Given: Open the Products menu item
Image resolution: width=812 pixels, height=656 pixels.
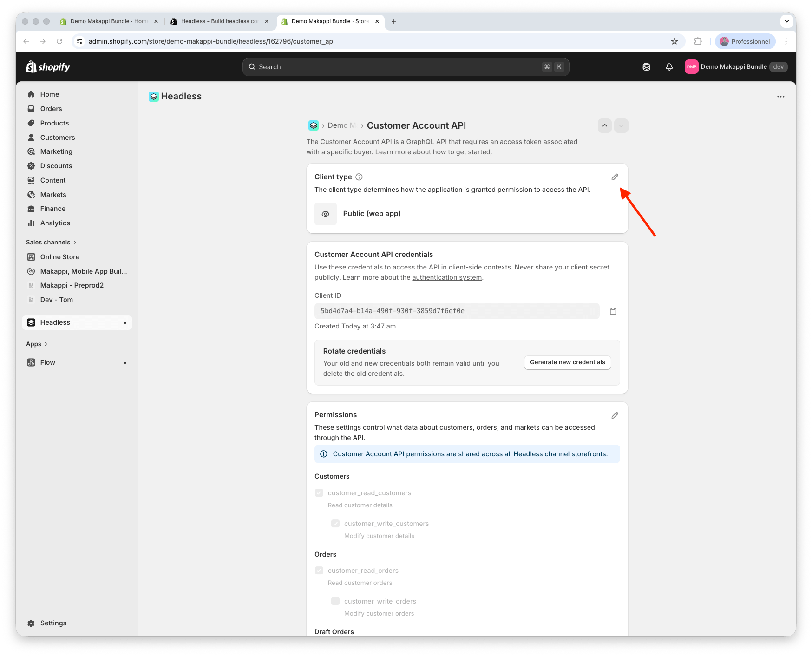Looking at the screenshot, I should point(54,123).
